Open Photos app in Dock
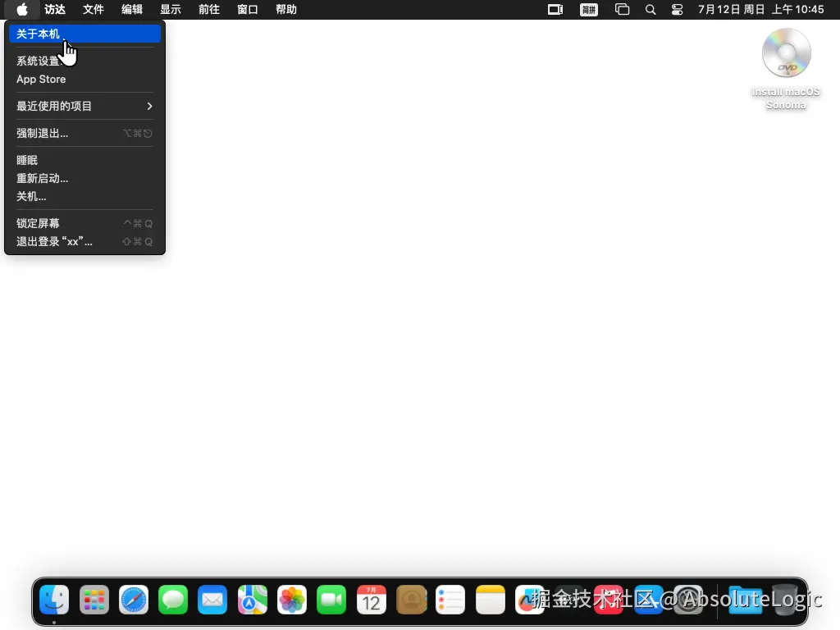Viewport: 840px width, 630px height. click(292, 600)
